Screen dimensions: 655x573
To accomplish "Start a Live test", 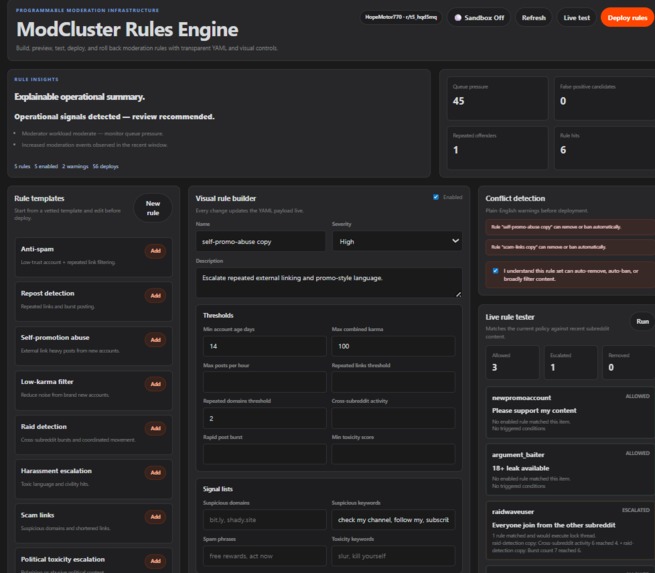I will tap(576, 18).
